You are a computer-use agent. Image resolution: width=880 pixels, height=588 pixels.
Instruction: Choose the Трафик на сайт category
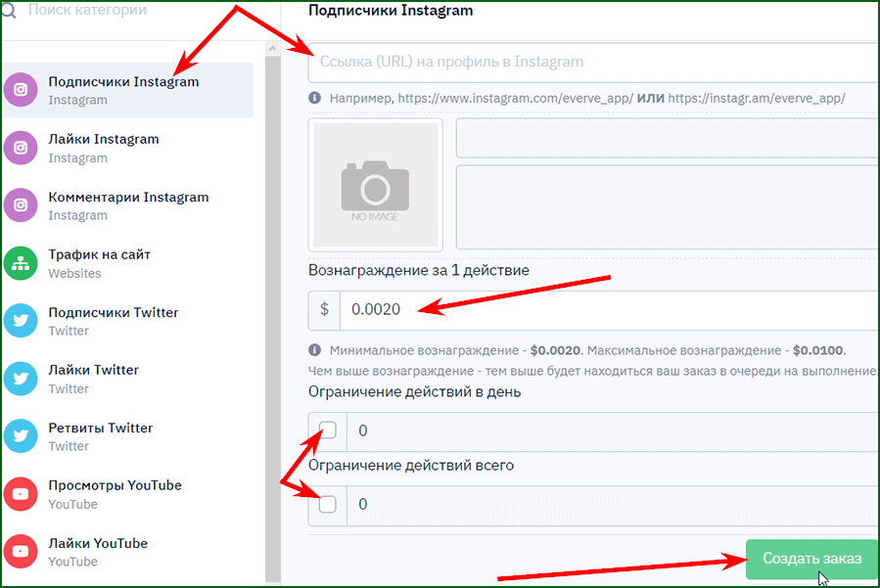[128, 263]
